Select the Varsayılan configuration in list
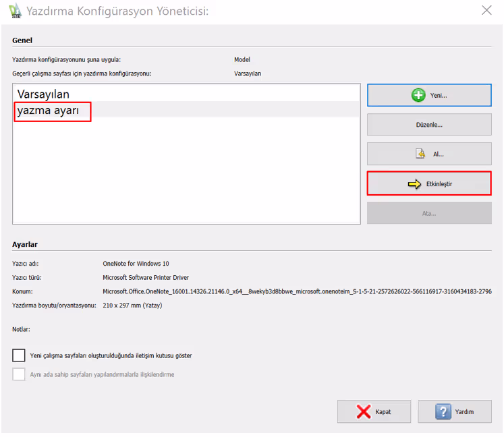This screenshot has width=504, height=437. click(x=186, y=94)
